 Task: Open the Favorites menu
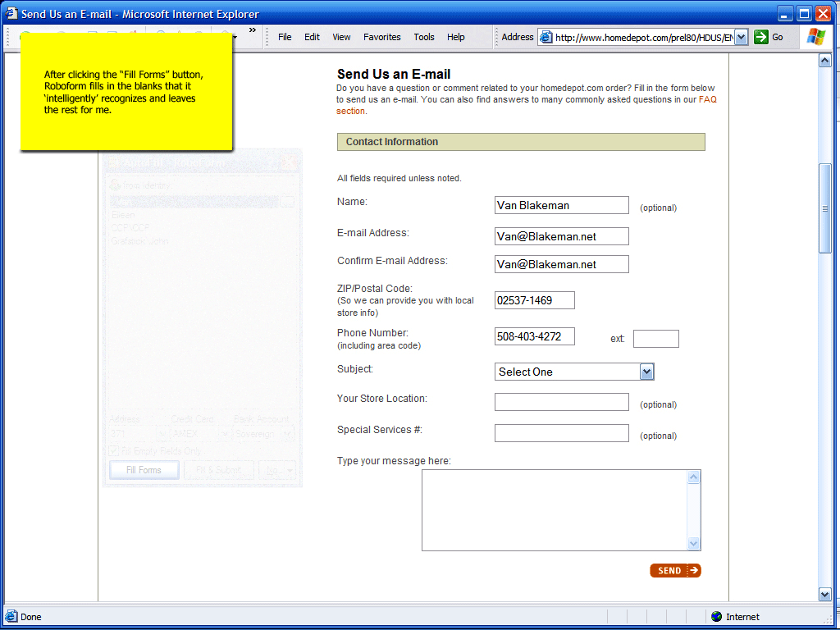tap(382, 37)
